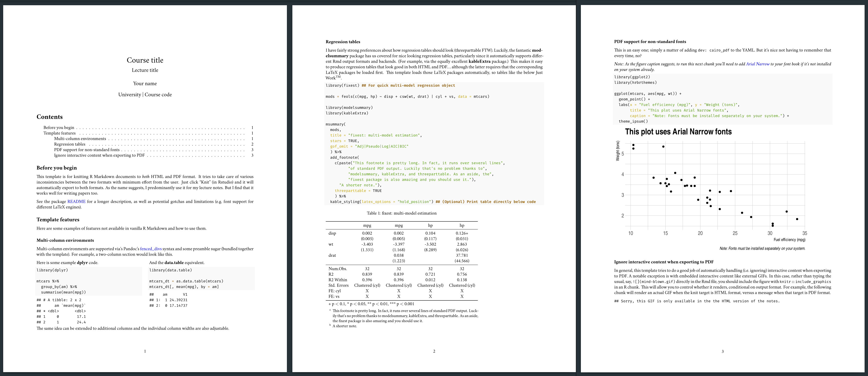Click the 'Template features' section heading
This screenshot has height=376, width=868.
click(58, 219)
